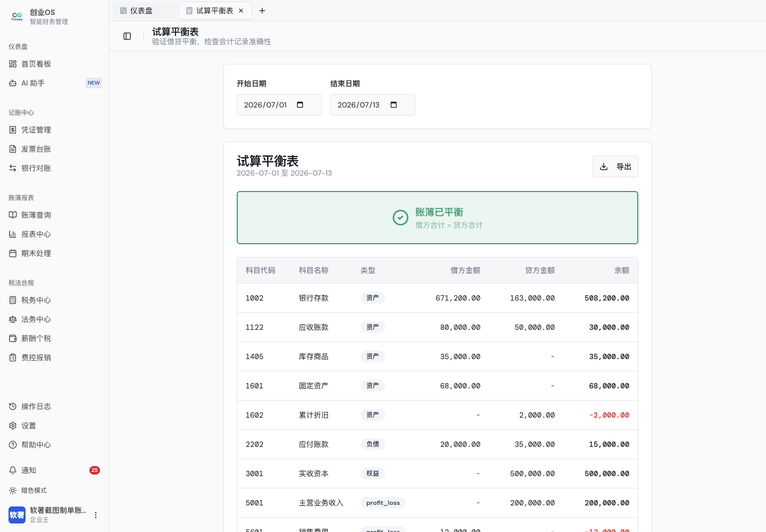Image resolution: width=766 pixels, height=532 pixels.
Task: Close the 试算平衡表 tab
Action: tap(241, 11)
